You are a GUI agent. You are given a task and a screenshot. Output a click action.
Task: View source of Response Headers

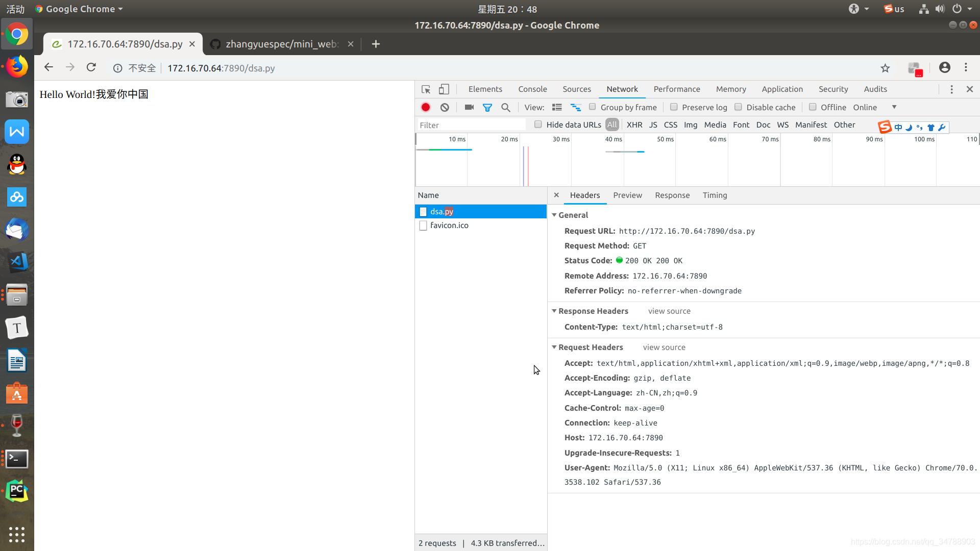[x=669, y=311]
